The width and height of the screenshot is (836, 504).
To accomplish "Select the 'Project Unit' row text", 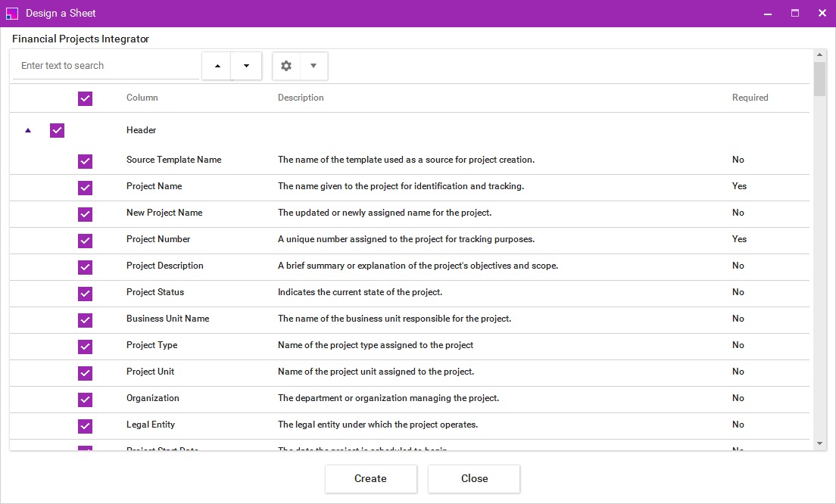I will [x=151, y=372].
